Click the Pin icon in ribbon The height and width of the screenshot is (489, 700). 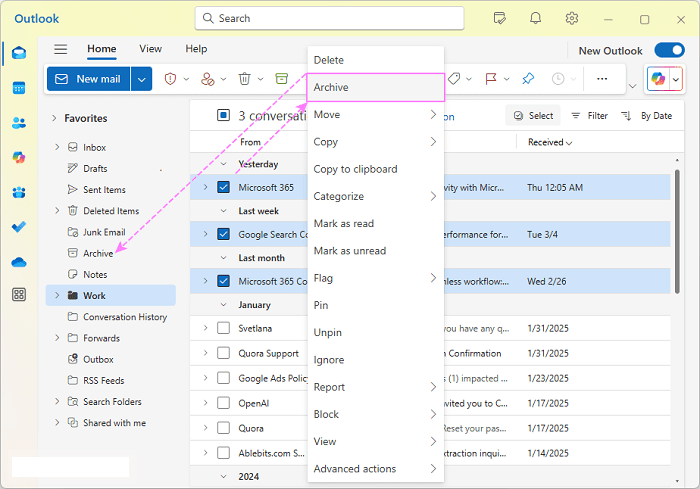(x=528, y=79)
